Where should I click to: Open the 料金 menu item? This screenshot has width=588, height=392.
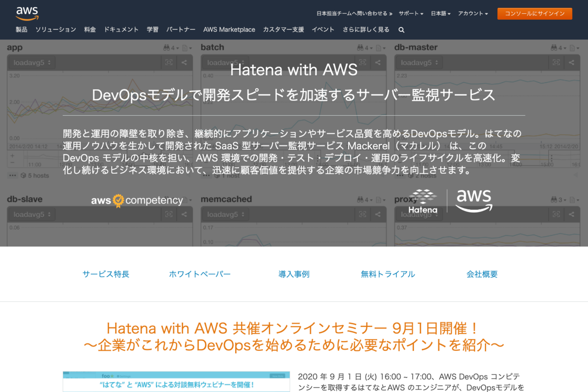point(90,29)
